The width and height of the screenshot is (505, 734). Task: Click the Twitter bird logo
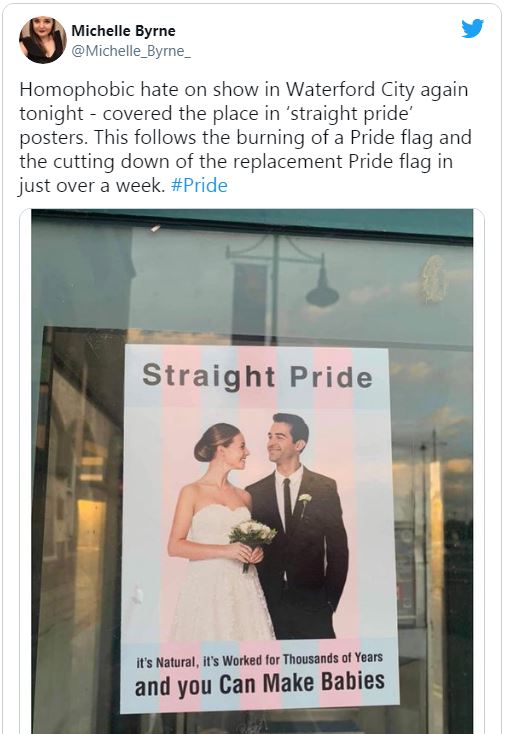(472, 29)
